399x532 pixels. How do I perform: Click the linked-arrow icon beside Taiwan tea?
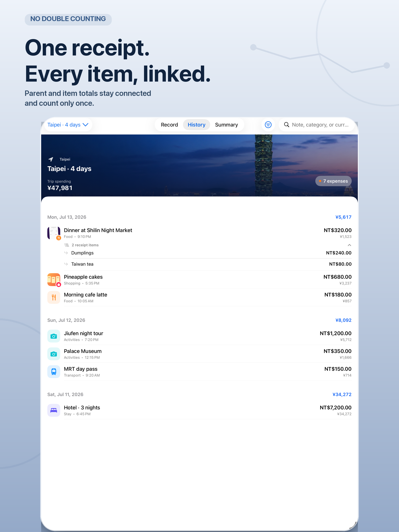66,264
